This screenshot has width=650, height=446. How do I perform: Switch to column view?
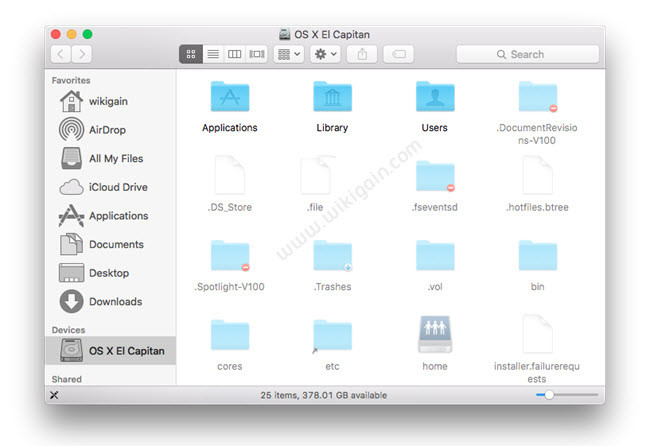pyautogui.click(x=235, y=54)
